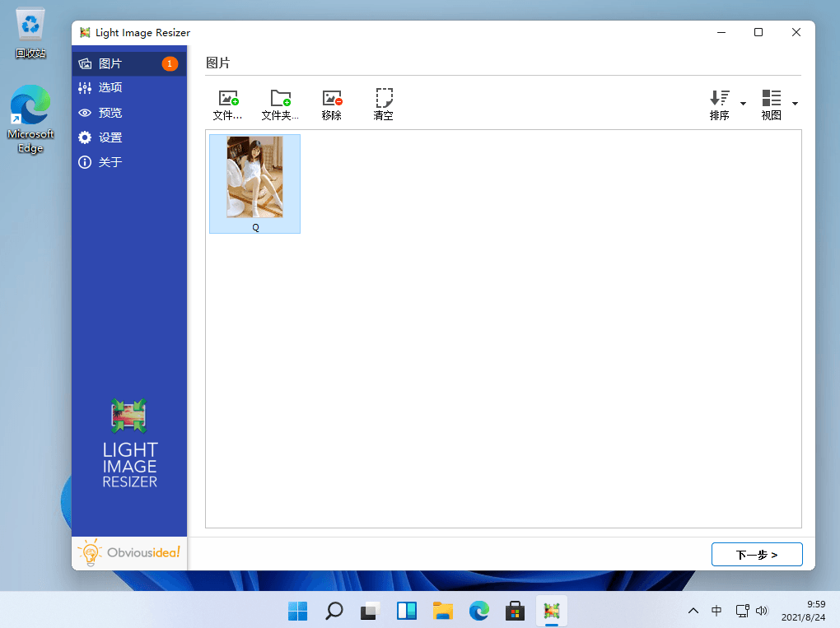
Task: Click the Light Image Resizer taskbar icon
Action: pyautogui.click(x=551, y=611)
